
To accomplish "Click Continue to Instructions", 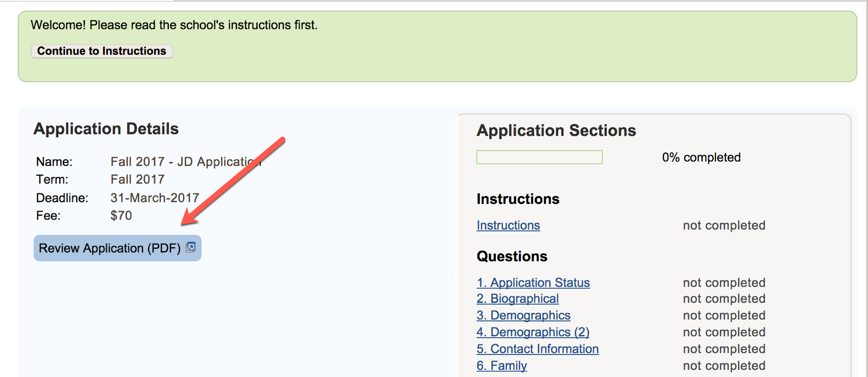I will point(101,51).
